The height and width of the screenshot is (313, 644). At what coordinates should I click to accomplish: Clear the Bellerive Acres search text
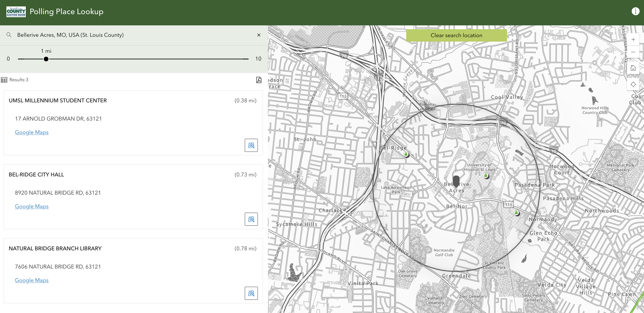pyautogui.click(x=259, y=35)
